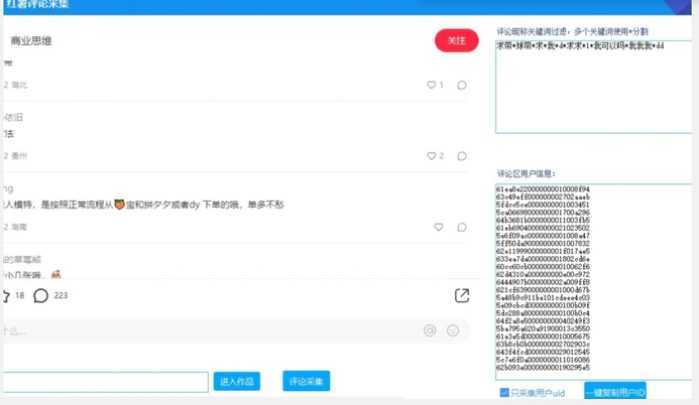Click the 评论采集 button
The height and width of the screenshot is (405, 699).
(x=306, y=381)
